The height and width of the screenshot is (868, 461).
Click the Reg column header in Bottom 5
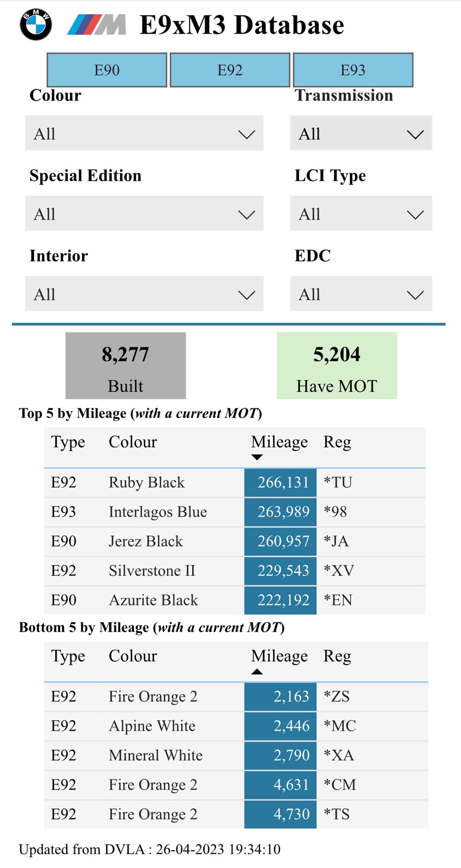tap(337, 656)
